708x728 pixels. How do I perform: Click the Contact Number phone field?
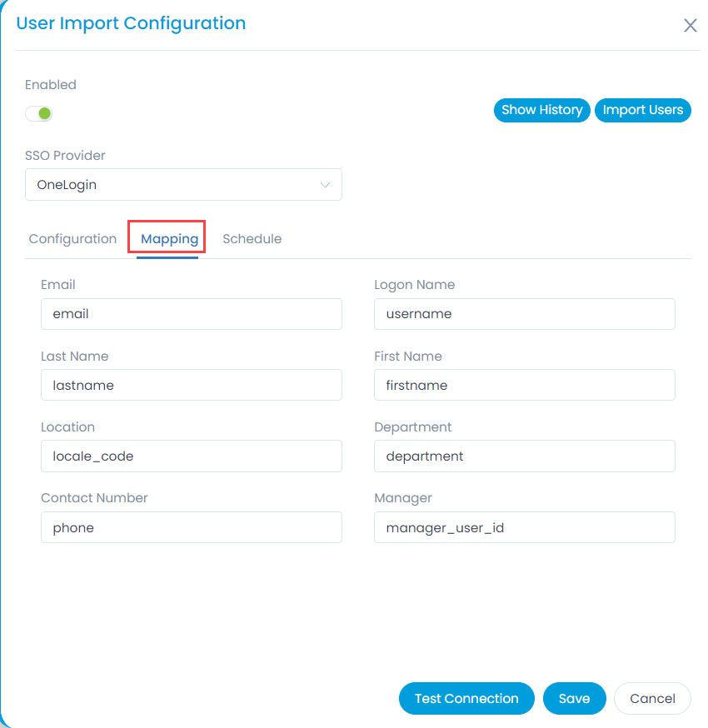192,527
